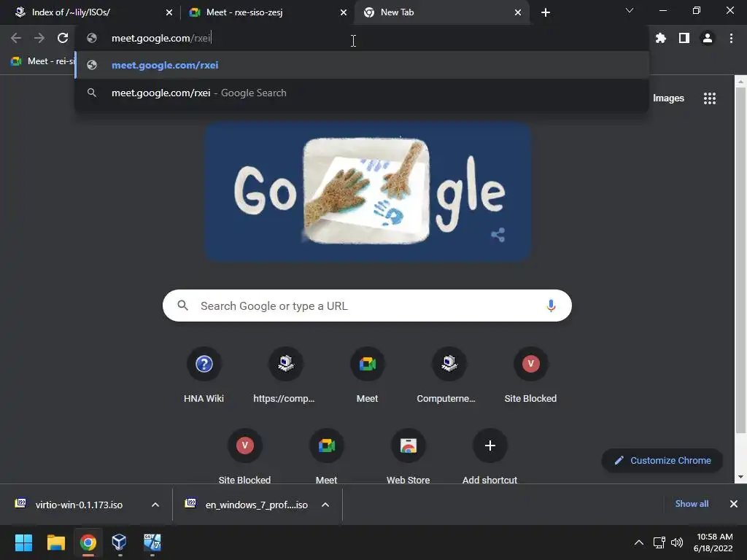Open network status in system tray
This screenshot has width=747, height=560.
(x=659, y=542)
